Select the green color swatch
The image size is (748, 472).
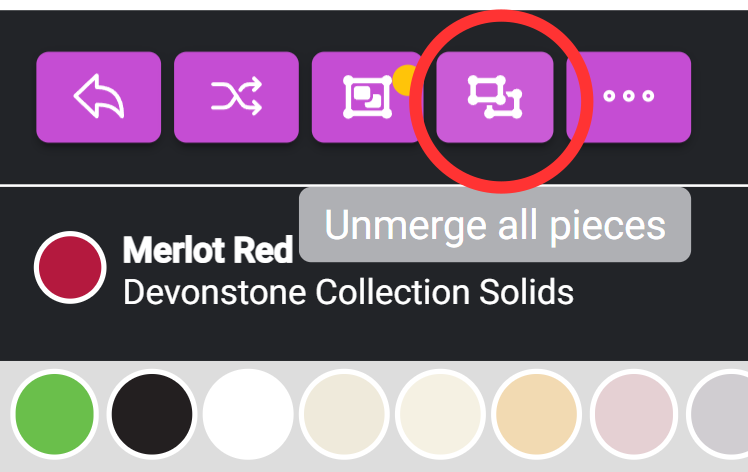[53, 413]
